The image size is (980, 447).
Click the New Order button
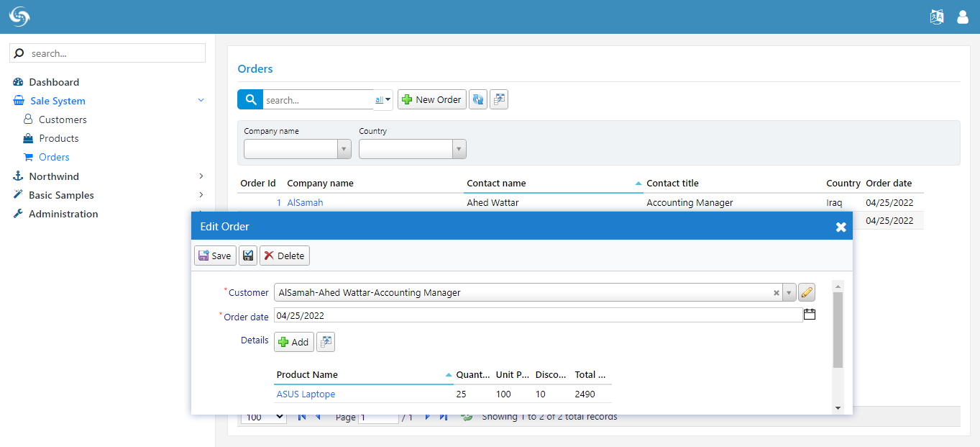[x=432, y=99]
